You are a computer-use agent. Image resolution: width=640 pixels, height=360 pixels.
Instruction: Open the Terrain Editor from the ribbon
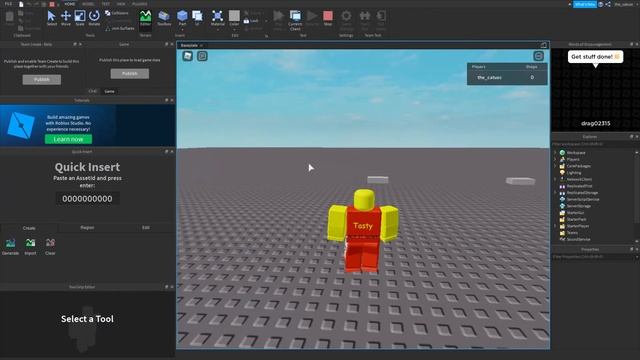pos(145,18)
